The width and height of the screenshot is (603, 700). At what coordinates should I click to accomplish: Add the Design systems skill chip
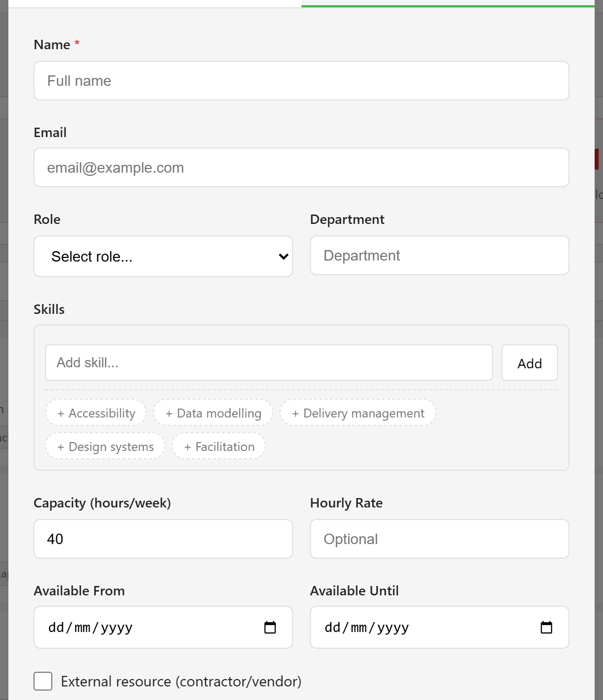coord(105,446)
